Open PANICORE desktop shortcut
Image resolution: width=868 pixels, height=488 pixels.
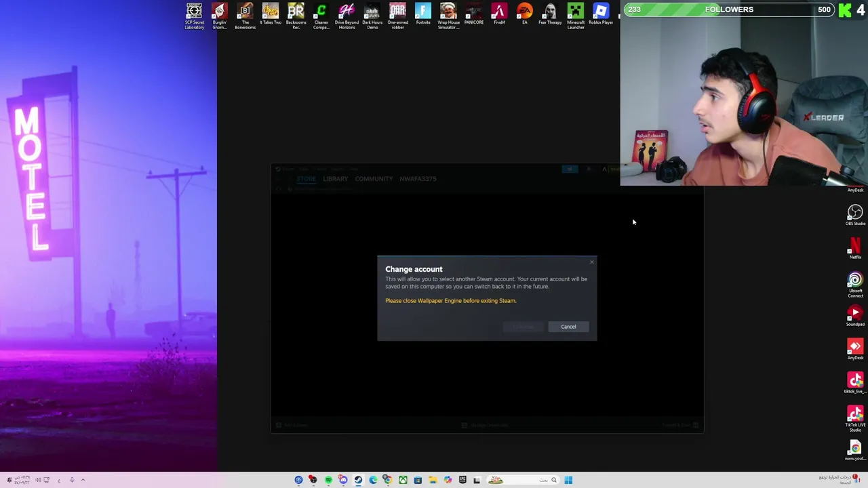click(473, 14)
